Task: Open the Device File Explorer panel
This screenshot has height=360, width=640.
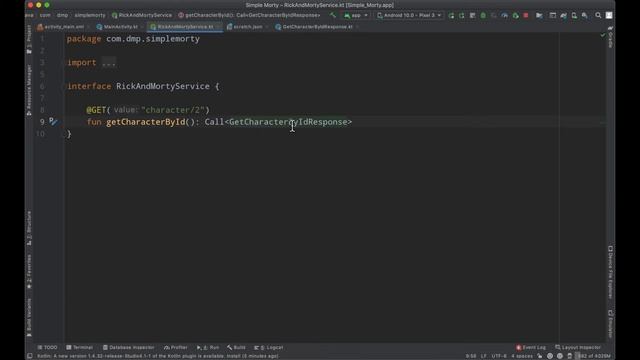Action: click(610, 272)
